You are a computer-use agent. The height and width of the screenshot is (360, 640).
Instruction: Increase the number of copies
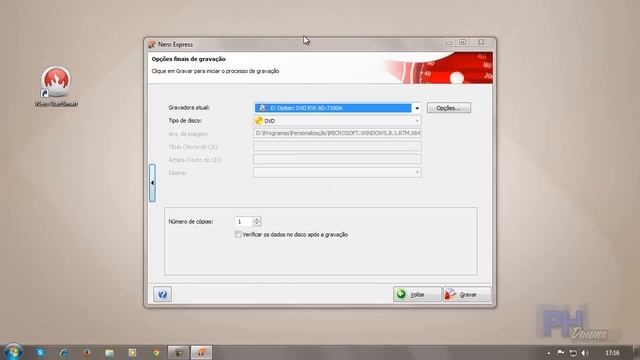click(x=257, y=219)
